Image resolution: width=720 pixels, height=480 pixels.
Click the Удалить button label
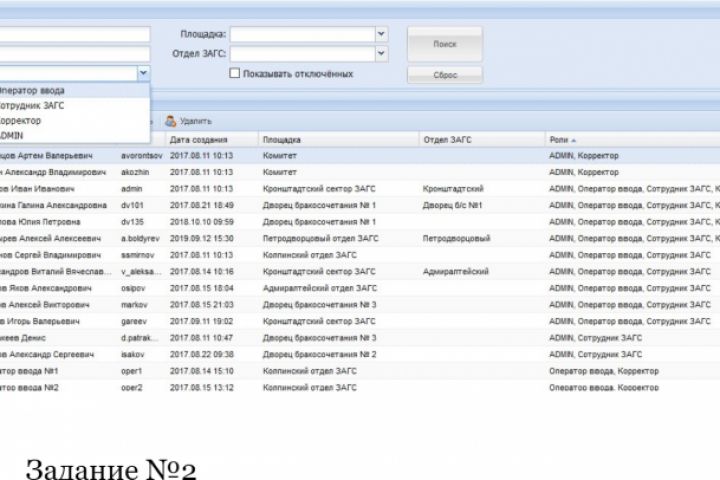[x=196, y=121]
